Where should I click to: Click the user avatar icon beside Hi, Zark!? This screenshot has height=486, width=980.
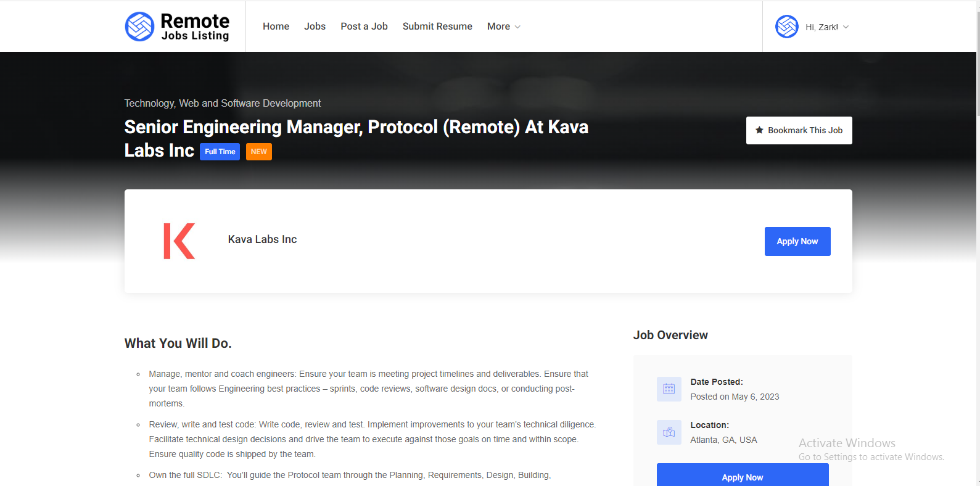[787, 27]
